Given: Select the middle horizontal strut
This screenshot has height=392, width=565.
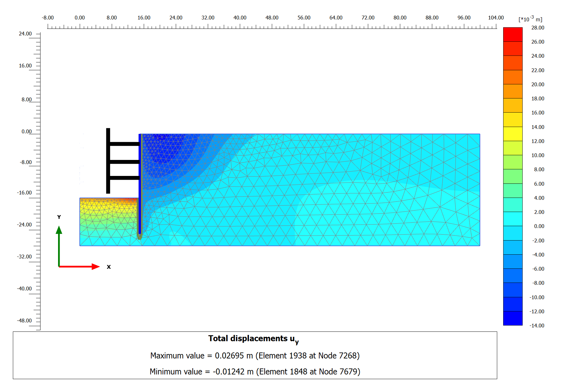Looking at the screenshot, I should coord(124,162).
